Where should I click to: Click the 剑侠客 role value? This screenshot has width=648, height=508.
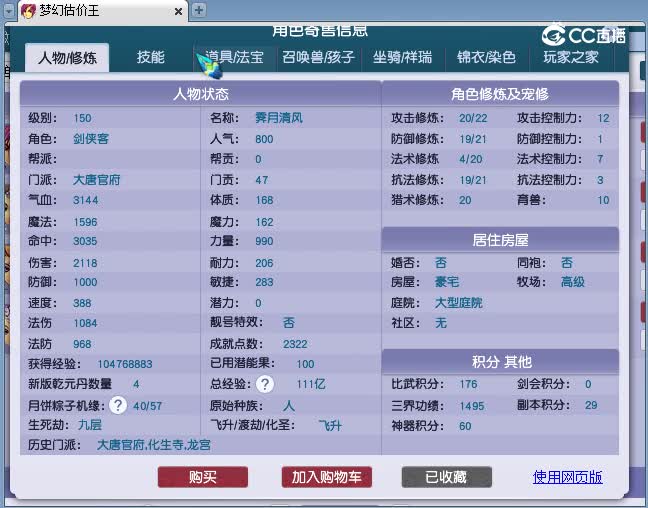click(91, 139)
